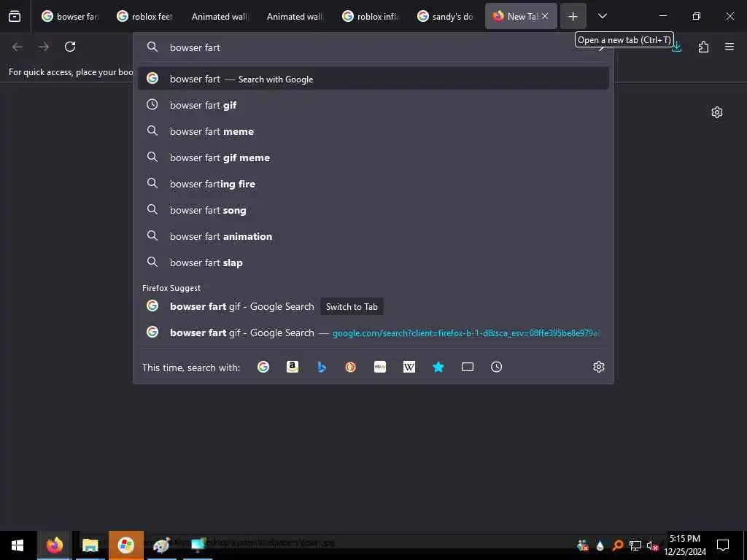Switch to the roblox infinite tab
Viewport: 747px width, 560px height.
(x=371, y=16)
